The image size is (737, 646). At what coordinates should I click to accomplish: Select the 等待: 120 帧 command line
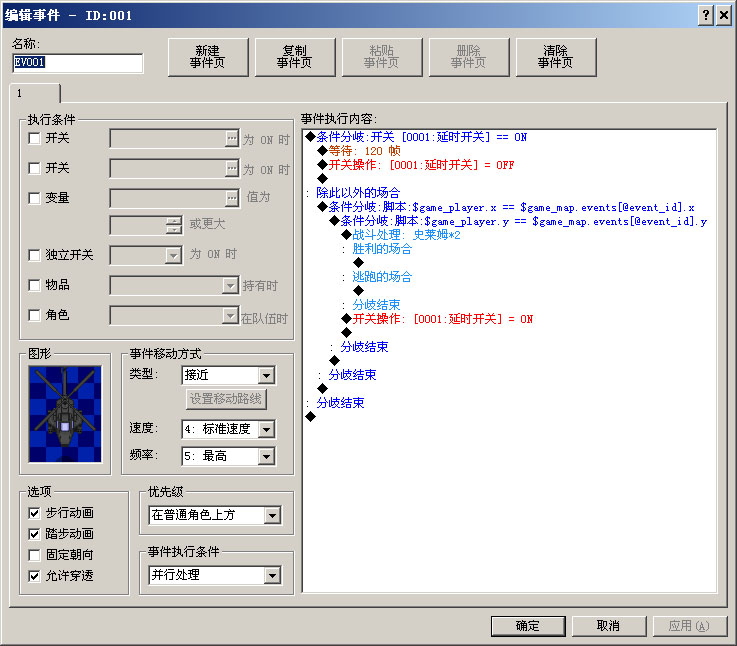click(359, 151)
